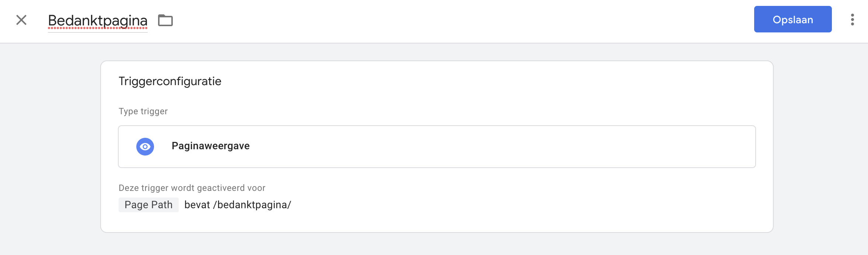
Task: Click the word "bevat" in the condition
Action: tap(197, 205)
